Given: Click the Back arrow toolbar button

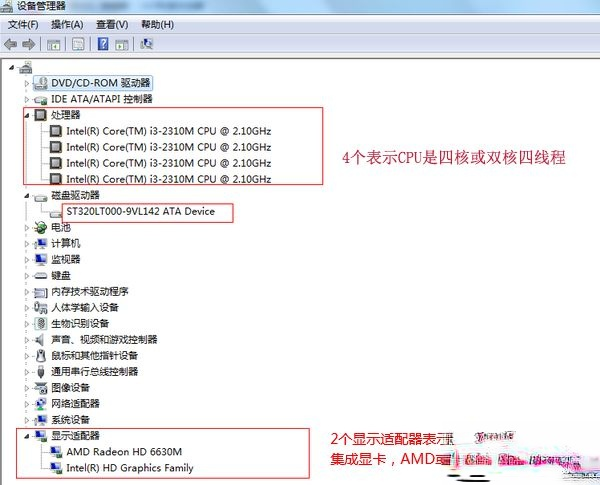Looking at the screenshot, I should [x=10, y=44].
